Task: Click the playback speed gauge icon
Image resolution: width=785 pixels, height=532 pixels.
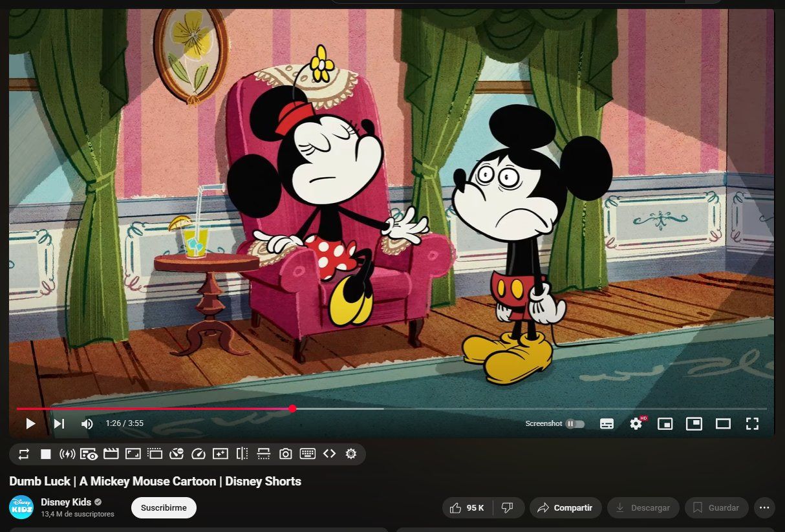Action: click(199, 454)
